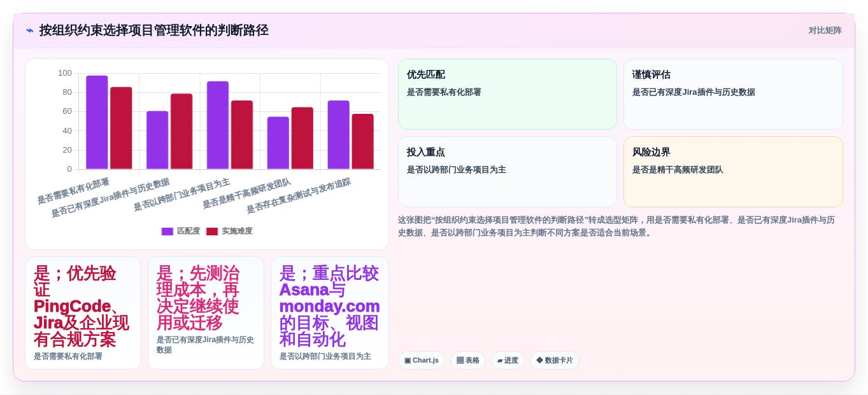Open the 优先匹配 matrix card
The height and width of the screenshot is (395, 868).
click(x=508, y=94)
